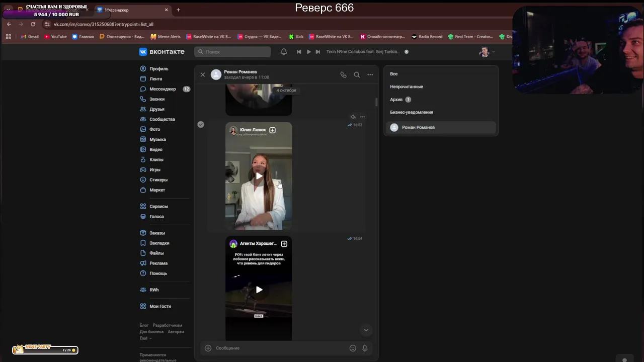Click the Файлы sidebar icon
The image size is (644, 362).
[143, 253]
